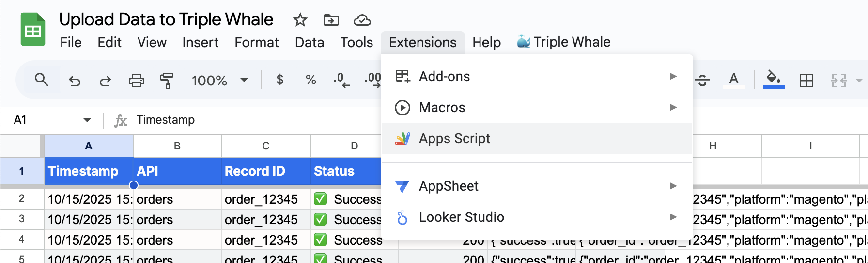Undo the last action
This screenshot has width=868, height=263.
pyautogui.click(x=75, y=80)
